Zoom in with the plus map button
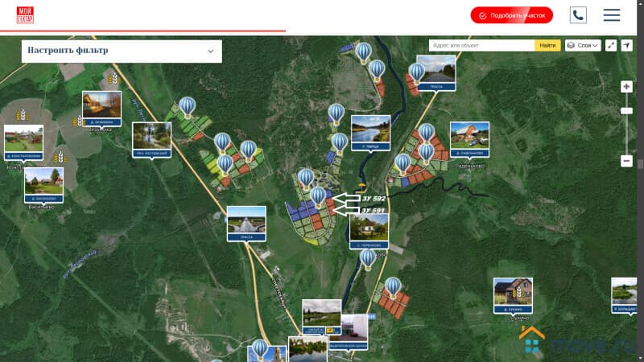This screenshot has width=644, height=362. [626, 87]
